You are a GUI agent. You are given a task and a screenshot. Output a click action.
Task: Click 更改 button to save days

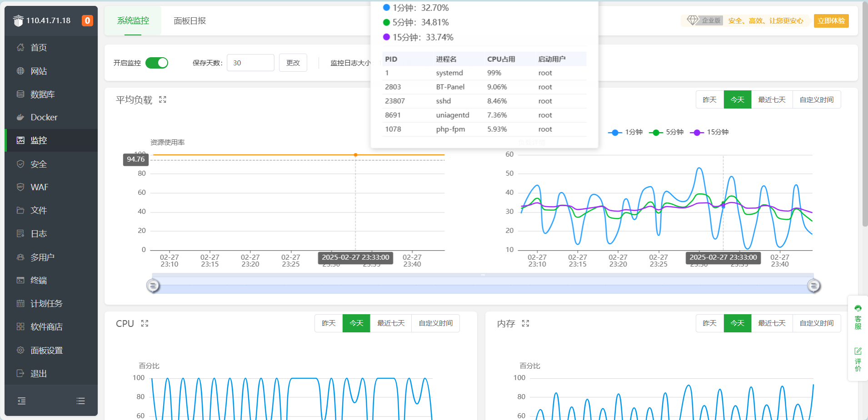tap(293, 63)
